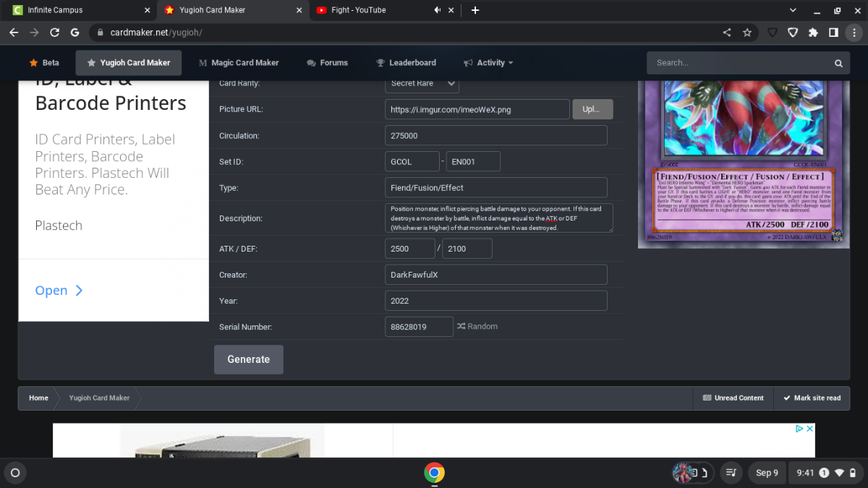Close the advertisement with X icon
This screenshot has width=868, height=488.
(x=810, y=429)
